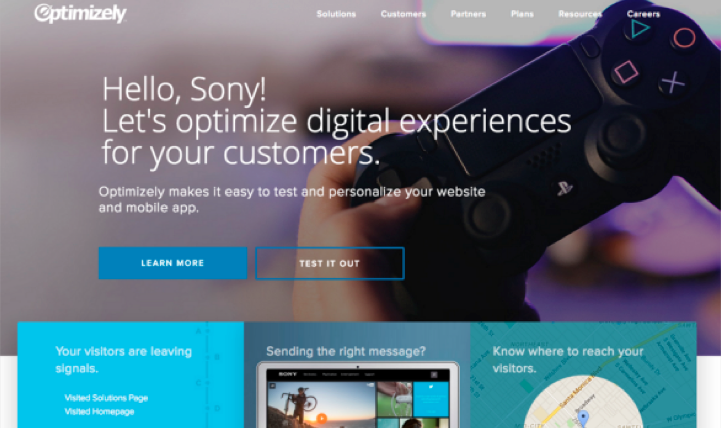Click the LEARN MORE button
721x428 pixels.
[173, 263]
